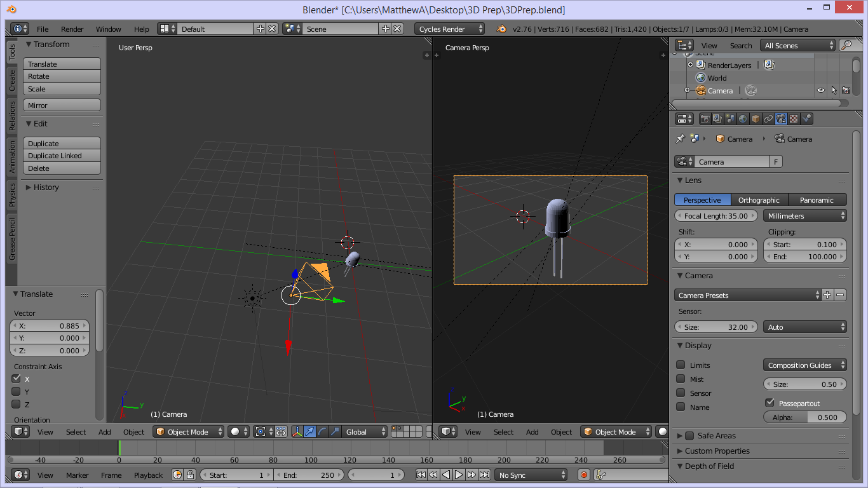Open the All Scenes outliner filter dropdown
The width and height of the screenshot is (868, 488).
tap(797, 45)
